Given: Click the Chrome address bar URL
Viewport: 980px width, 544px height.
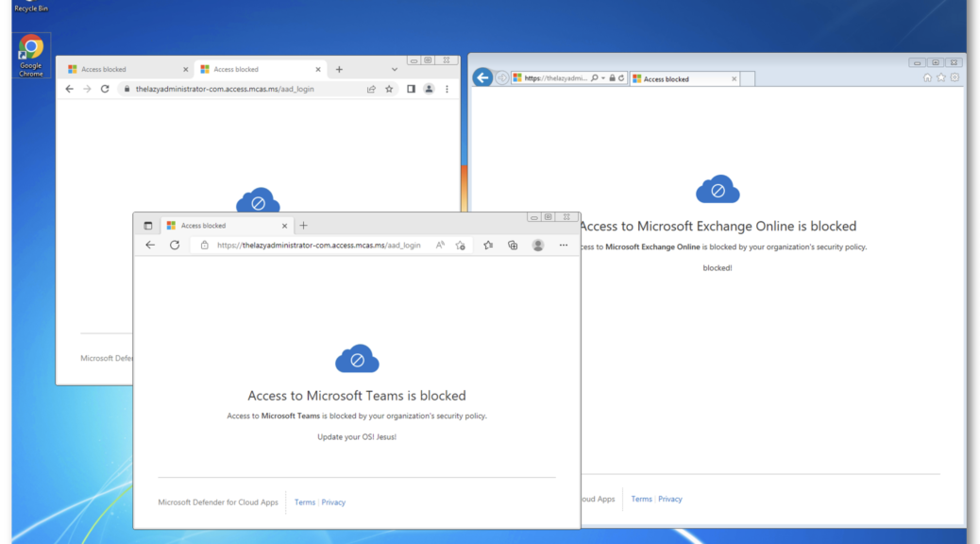Looking at the screenshot, I should click(x=225, y=89).
